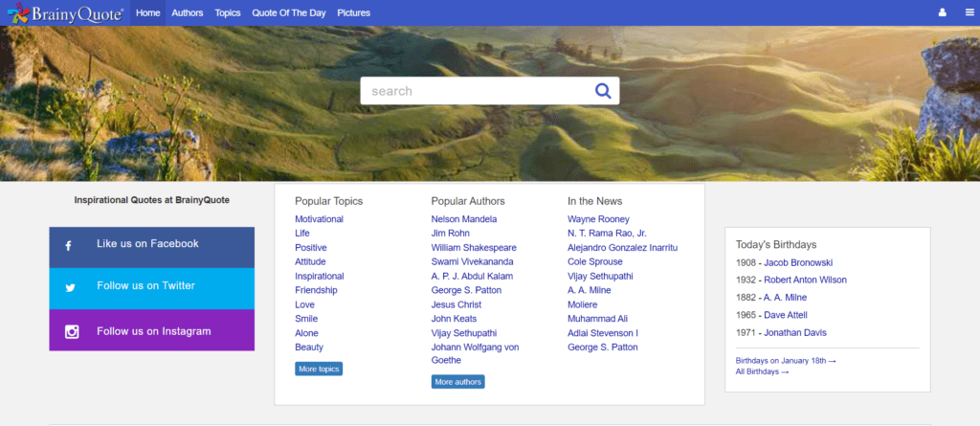Open Robert Anton Wilson birthday link
The height and width of the screenshot is (426, 980).
pyautogui.click(x=805, y=280)
